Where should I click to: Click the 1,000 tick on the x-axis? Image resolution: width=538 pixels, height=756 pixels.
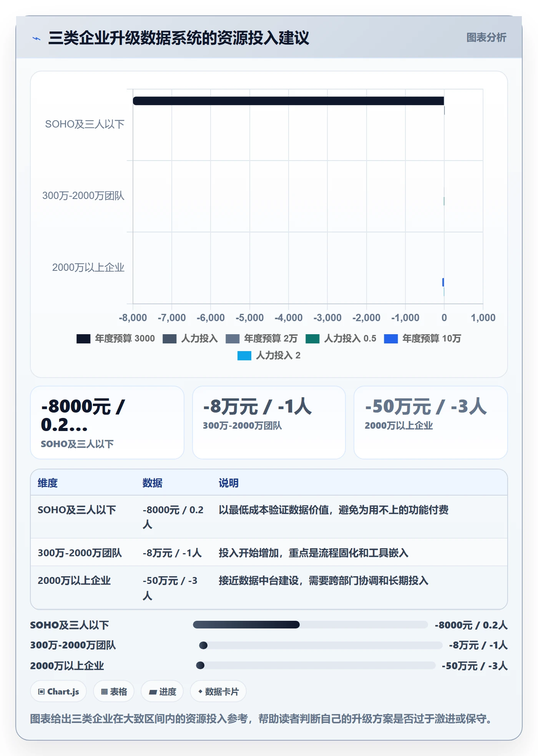tap(483, 318)
